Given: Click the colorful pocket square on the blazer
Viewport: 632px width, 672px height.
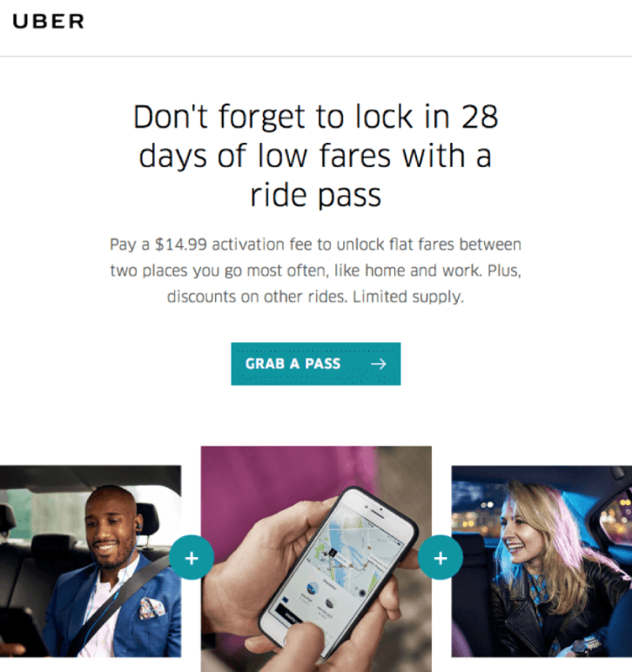Looking at the screenshot, I should click(151, 608).
